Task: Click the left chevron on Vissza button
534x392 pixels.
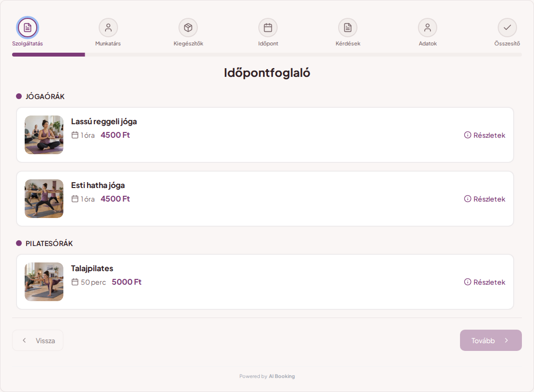Action: tap(24, 340)
